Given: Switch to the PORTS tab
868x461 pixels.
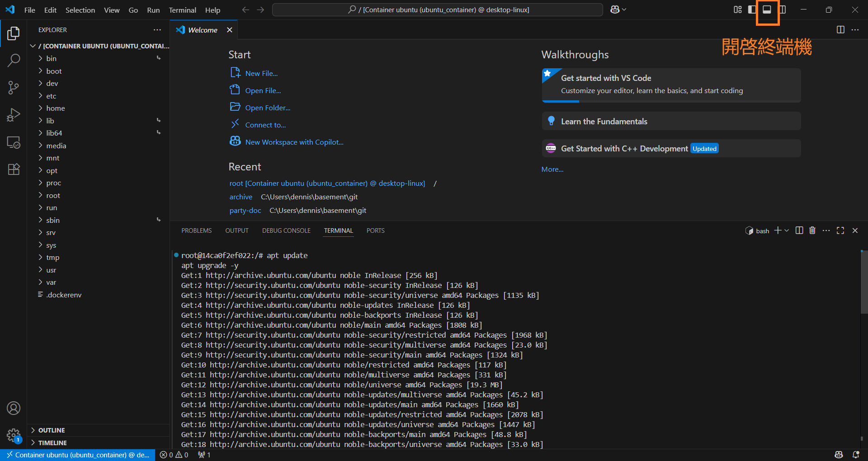Looking at the screenshot, I should coord(375,230).
